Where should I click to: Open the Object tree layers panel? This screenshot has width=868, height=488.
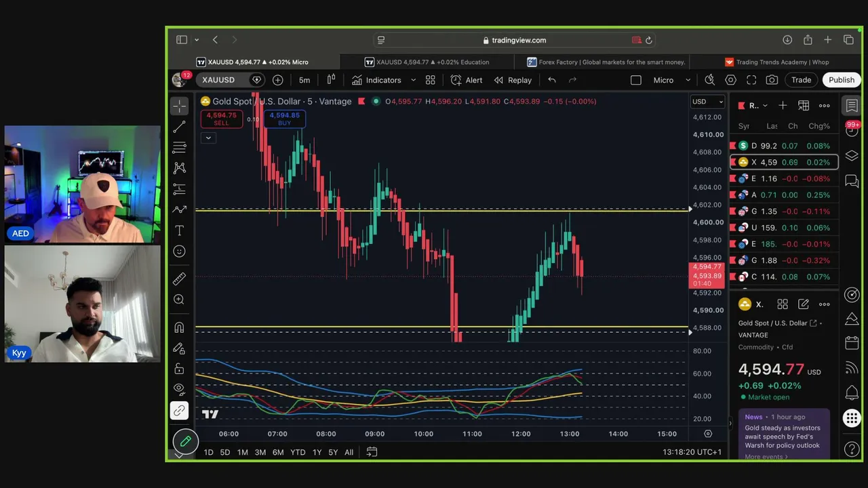[852, 155]
